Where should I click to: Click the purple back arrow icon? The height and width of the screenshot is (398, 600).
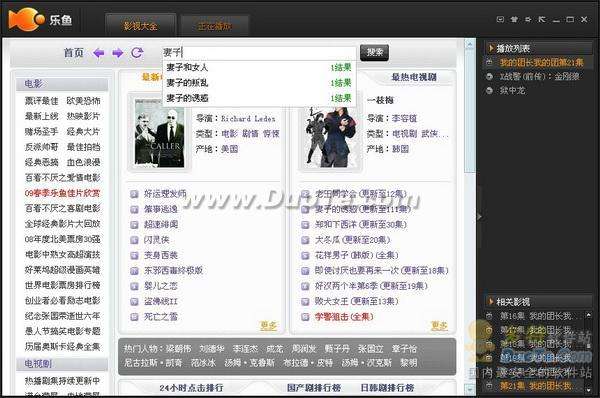click(99, 53)
